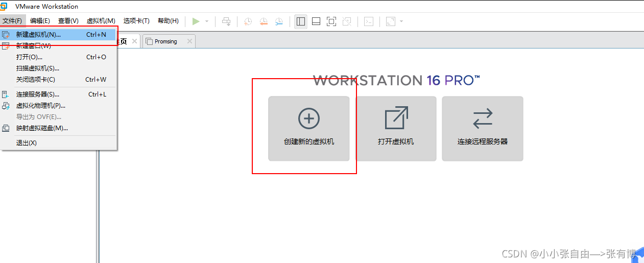Choose 虚拟化物理机(P)... menu entry
The image size is (644, 263).
click(x=59, y=106)
